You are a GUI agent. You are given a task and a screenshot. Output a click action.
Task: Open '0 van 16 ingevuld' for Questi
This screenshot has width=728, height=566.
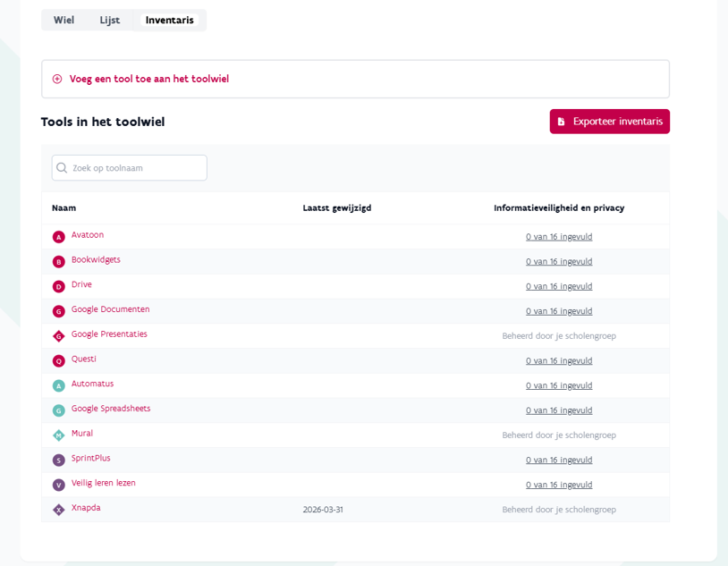559,360
